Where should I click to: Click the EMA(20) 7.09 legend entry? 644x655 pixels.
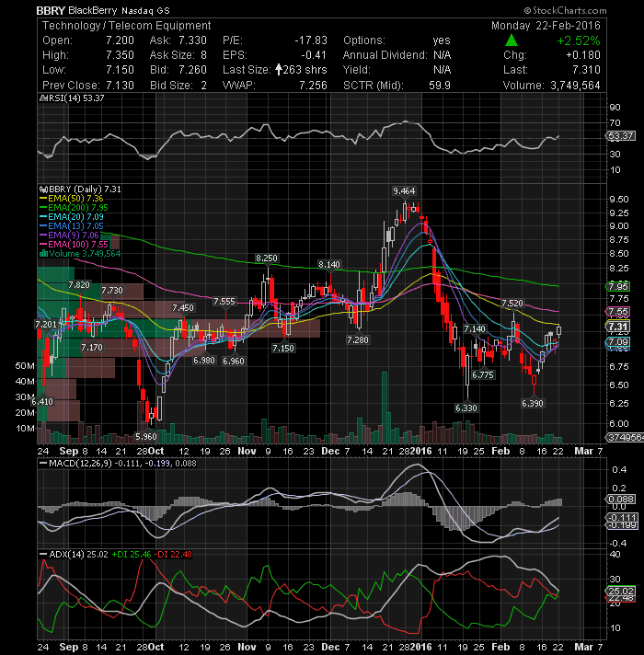click(x=72, y=217)
